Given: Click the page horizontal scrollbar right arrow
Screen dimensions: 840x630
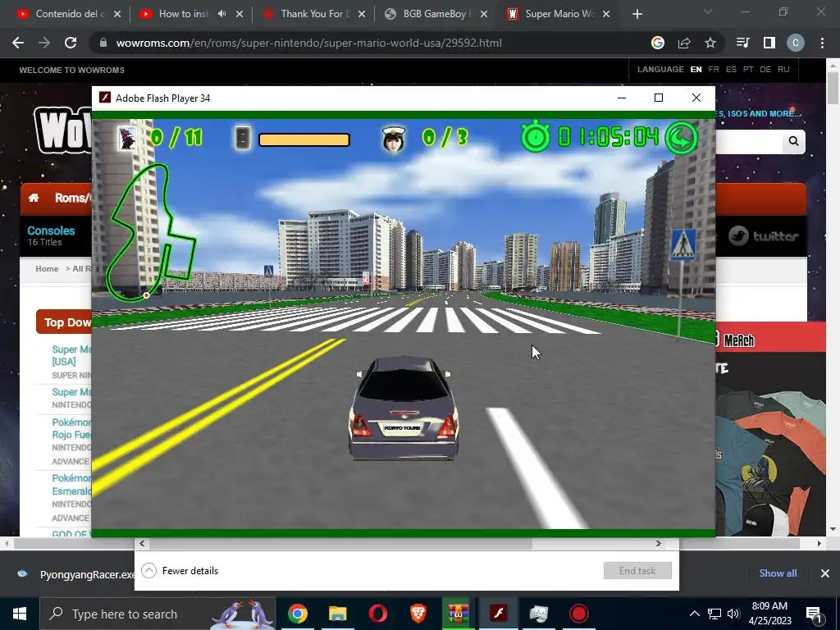Looking at the screenshot, I should (819, 543).
